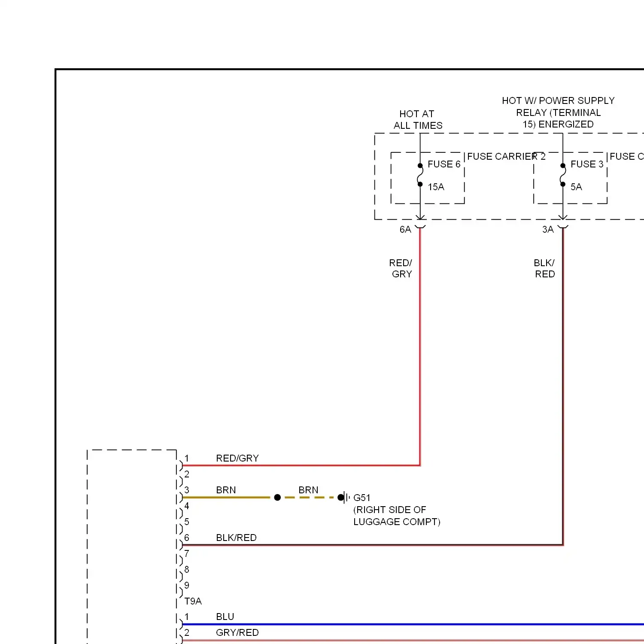
Task: Click the BRN label above the dashed wire
Action: tap(308, 490)
